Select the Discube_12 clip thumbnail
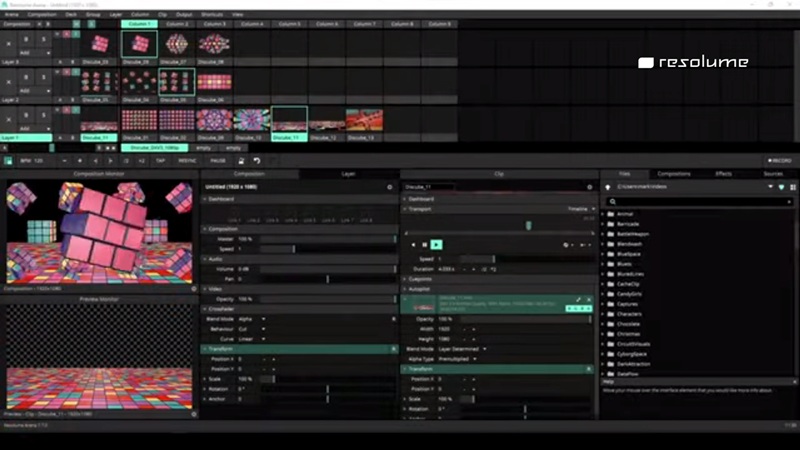 (x=326, y=120)
